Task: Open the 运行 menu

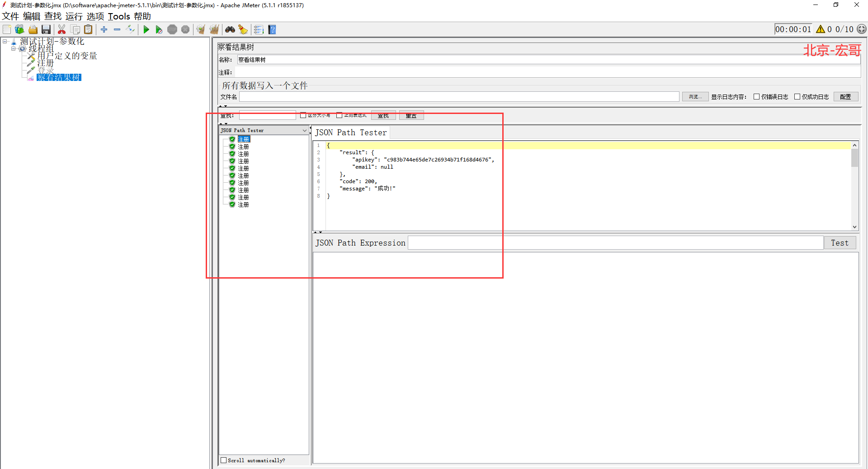Action: (74, 16)
